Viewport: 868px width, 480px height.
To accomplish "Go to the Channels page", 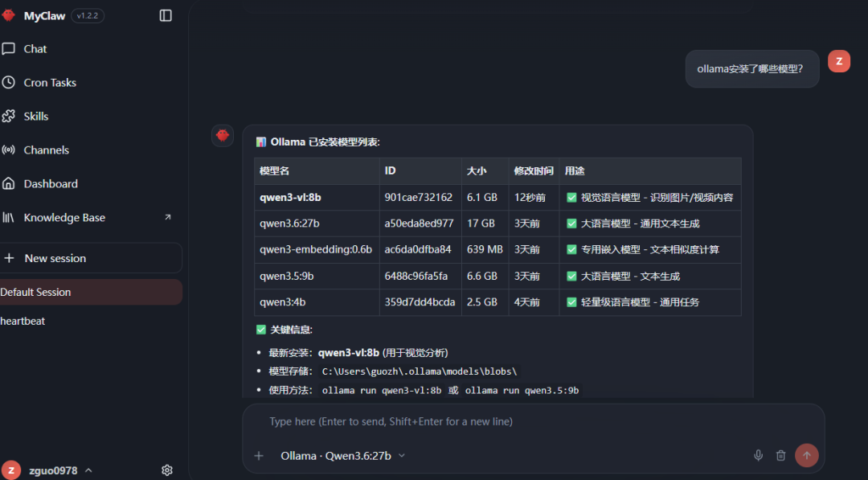I will pyautogui.click(x=47, y=150).
